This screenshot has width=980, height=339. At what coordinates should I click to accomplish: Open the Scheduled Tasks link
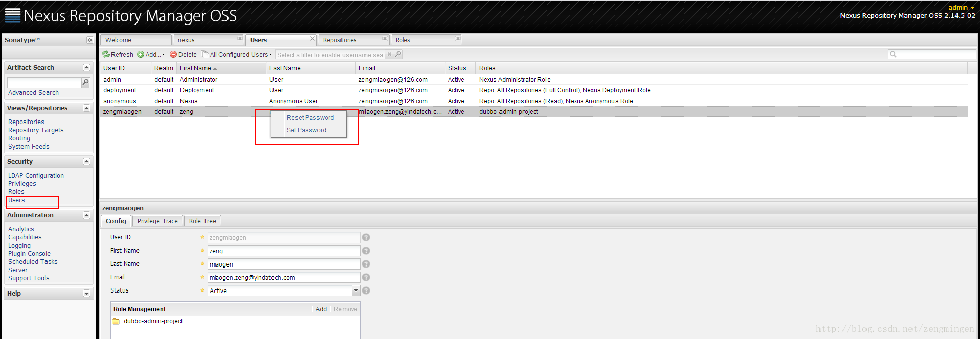point(33,262)
